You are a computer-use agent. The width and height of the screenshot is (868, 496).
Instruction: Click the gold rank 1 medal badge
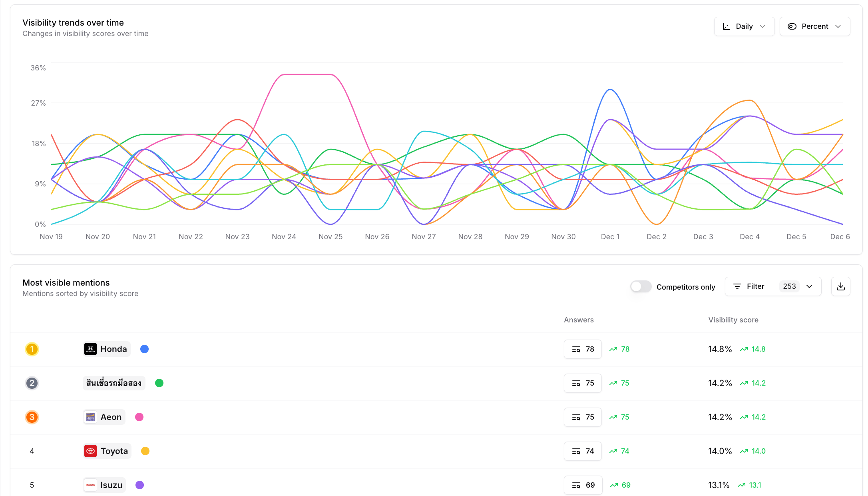[x=32, y=349]
